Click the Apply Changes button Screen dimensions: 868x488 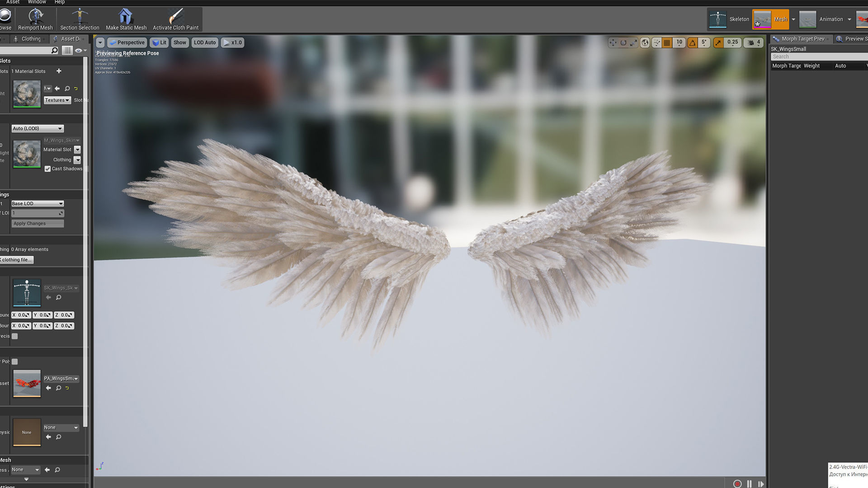click(38, 224)
